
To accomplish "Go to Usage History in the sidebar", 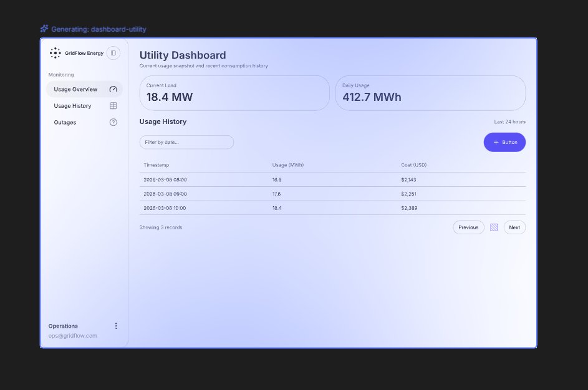I will click(84, 106).
